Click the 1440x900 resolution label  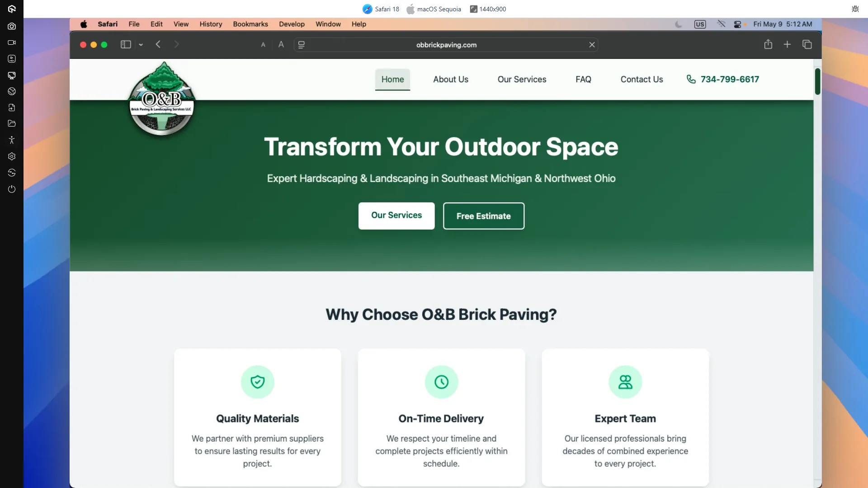pos(493,9)
